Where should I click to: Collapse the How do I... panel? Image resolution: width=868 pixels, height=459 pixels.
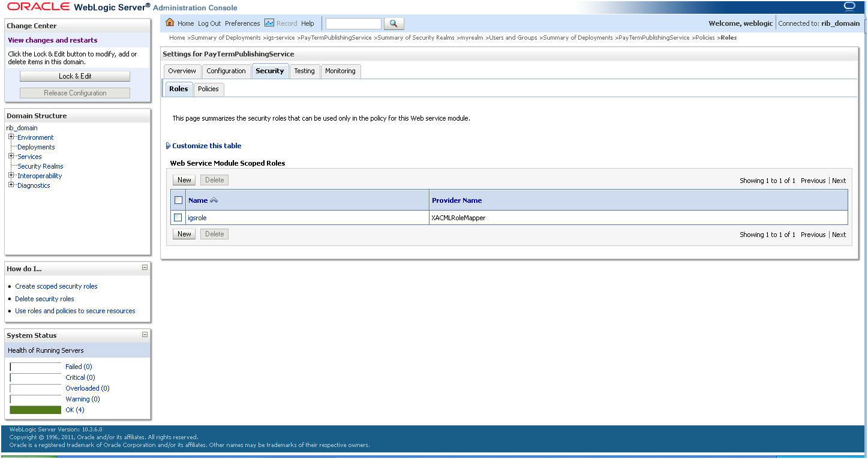(145, 268)
